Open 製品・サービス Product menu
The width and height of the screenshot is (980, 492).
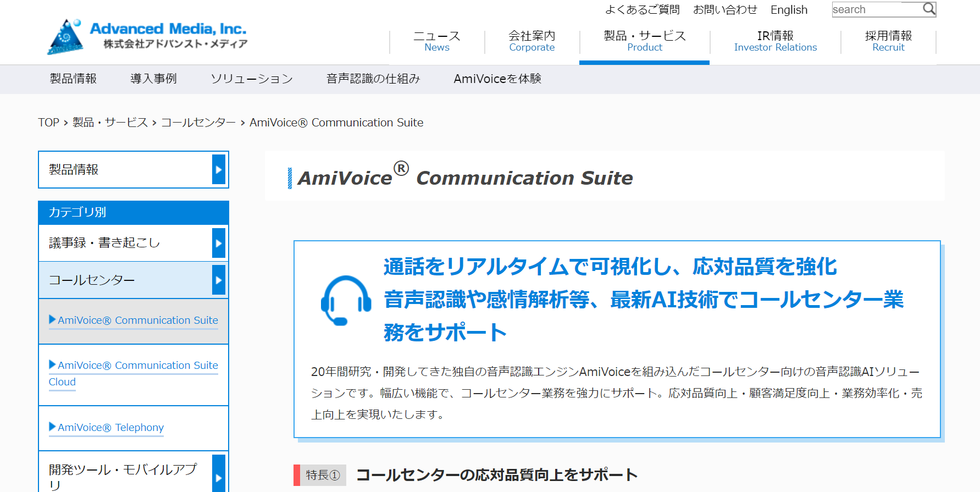pyautogui.click(x=645, y=41)
